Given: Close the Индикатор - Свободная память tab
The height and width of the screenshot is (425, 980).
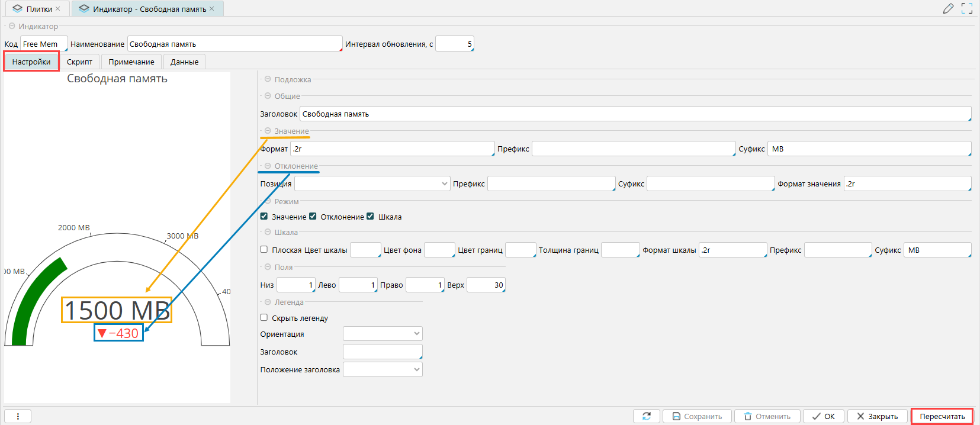Looking at the screenshot, I should pos(212,9).
